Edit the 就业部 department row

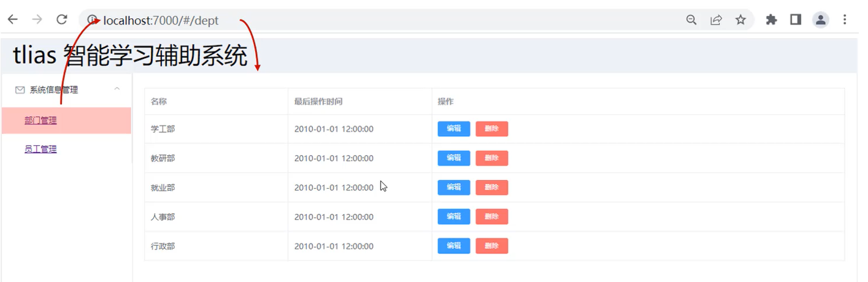pyautogui.click(x=453, y=188)
